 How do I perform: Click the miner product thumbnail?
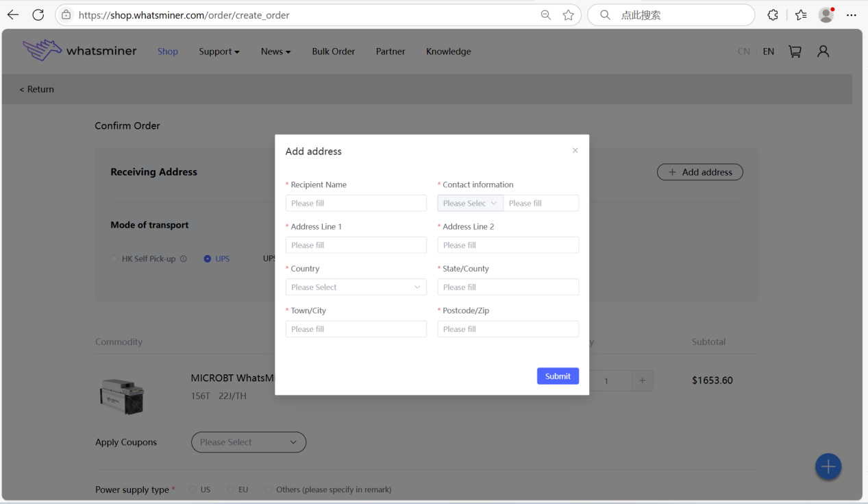click(122, 396)
